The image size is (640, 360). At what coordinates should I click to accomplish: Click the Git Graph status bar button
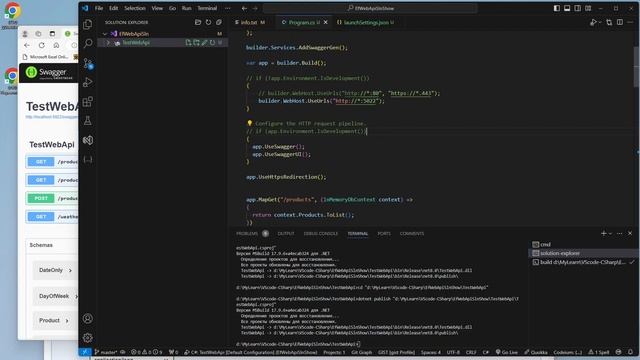click(362, 352)
